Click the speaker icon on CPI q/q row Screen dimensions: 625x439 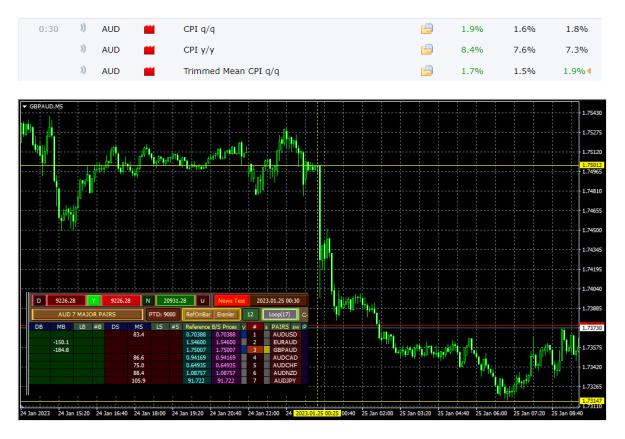(83, 28)
